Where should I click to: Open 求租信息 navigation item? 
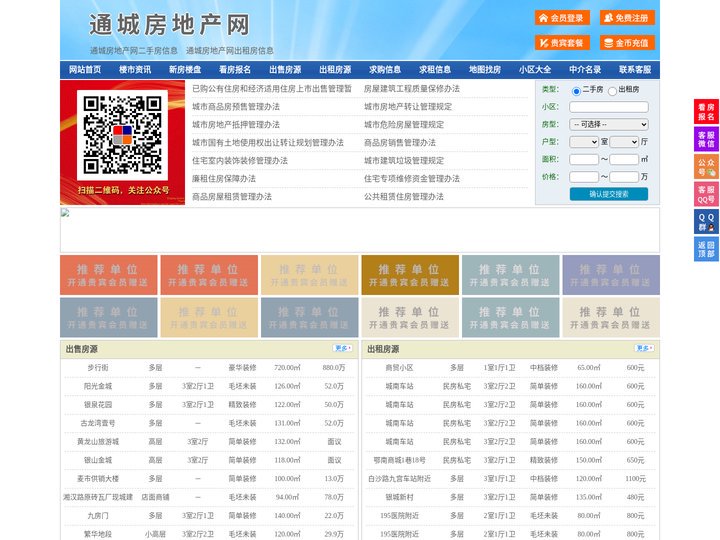(x=435, y=70)
